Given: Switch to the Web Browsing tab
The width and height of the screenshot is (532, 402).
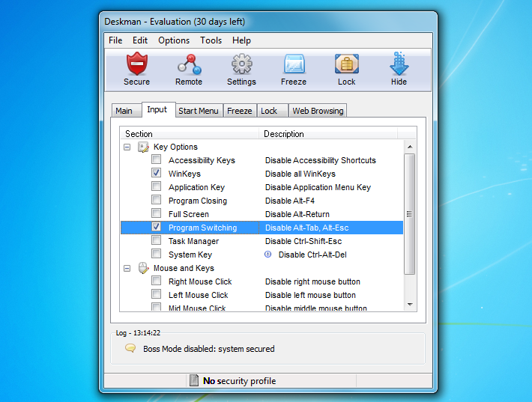Looking at the screenshot, I should tap(318, 111).
